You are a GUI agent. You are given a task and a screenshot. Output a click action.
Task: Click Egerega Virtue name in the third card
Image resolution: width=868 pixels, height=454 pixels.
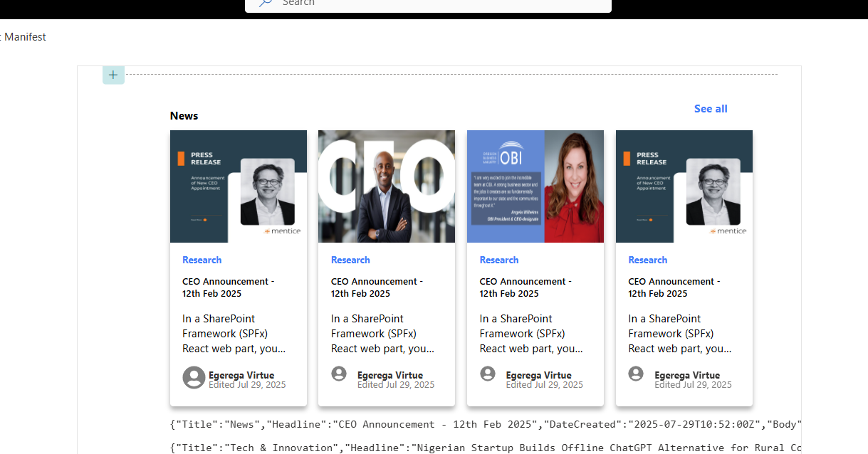538,375
